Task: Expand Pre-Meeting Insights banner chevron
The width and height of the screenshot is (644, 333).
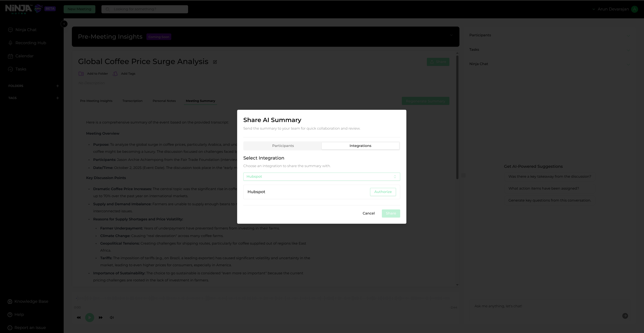Action: (451, 35)
